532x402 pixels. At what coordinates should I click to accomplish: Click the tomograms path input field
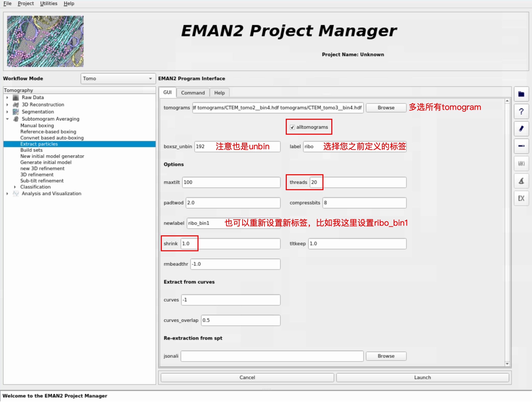pyautogui.click(x=278, y=108)
